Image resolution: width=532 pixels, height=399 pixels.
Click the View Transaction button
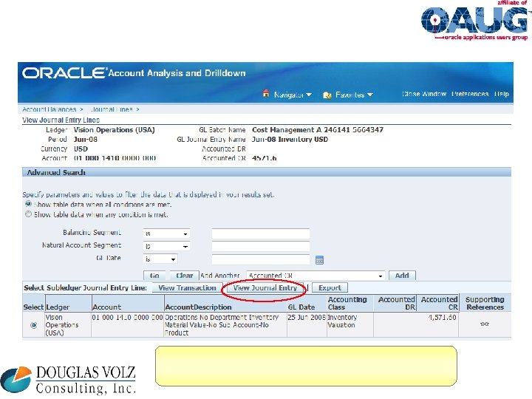187,288
